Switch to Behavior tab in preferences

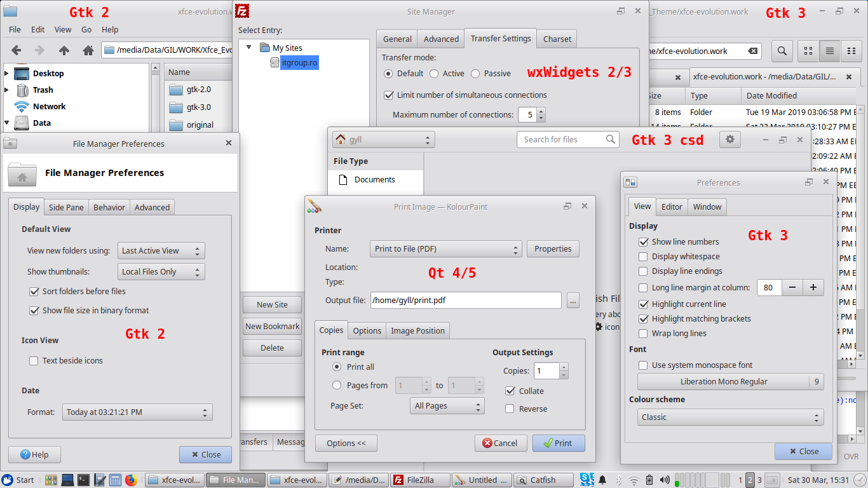(x=109, y=207)
